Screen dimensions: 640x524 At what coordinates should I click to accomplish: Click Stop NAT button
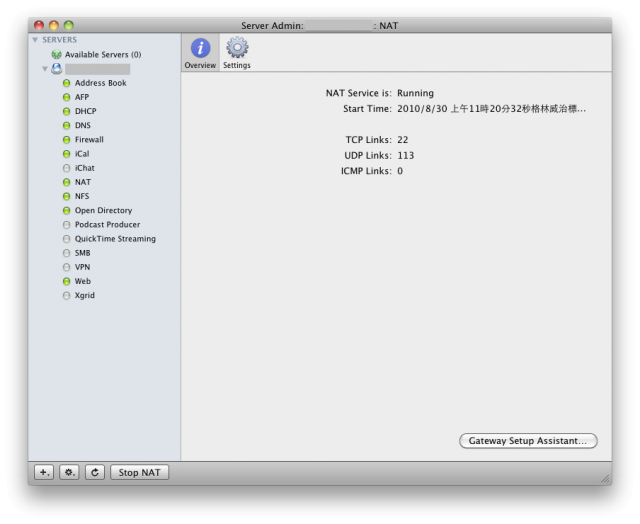point(139,472)
